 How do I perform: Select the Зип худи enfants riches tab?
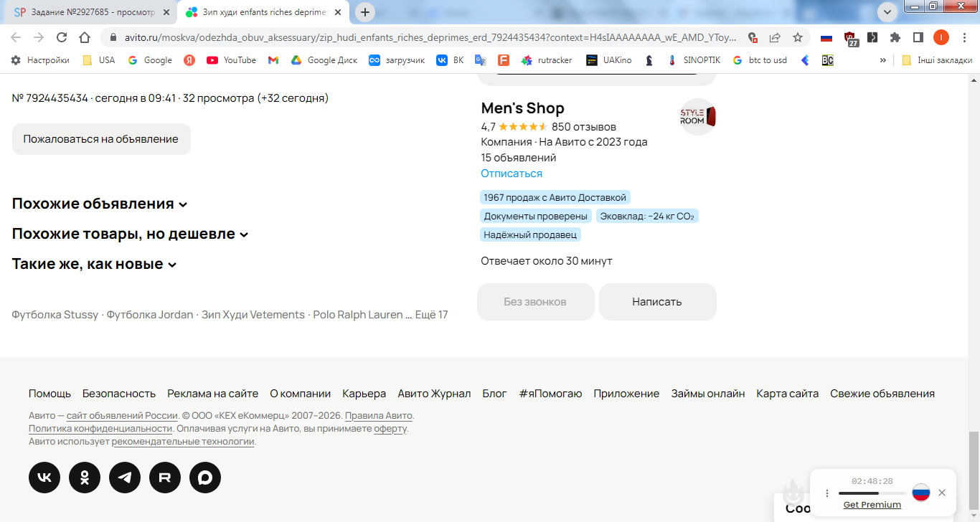pos(265,12)
